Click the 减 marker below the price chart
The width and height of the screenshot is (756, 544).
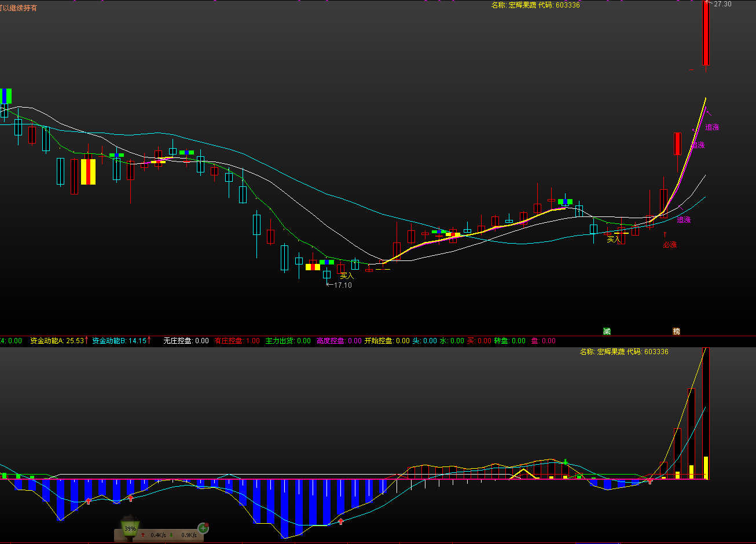(x=607, y=331)
